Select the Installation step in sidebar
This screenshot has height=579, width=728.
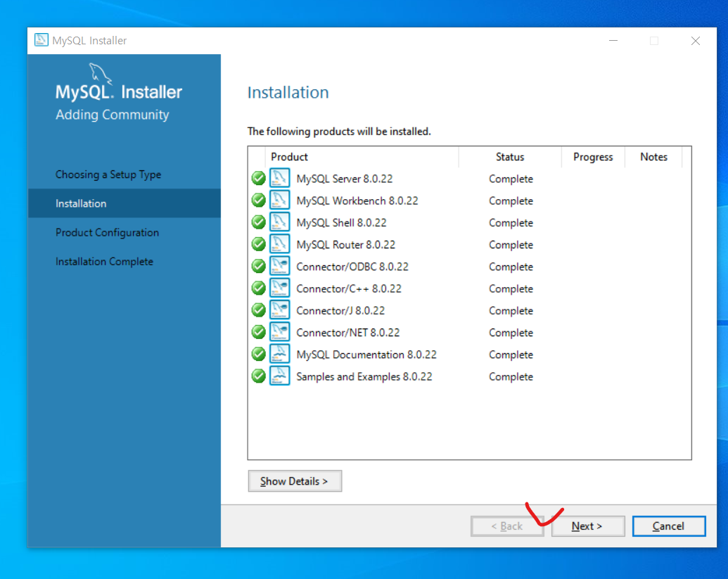(x=124, y=203)
